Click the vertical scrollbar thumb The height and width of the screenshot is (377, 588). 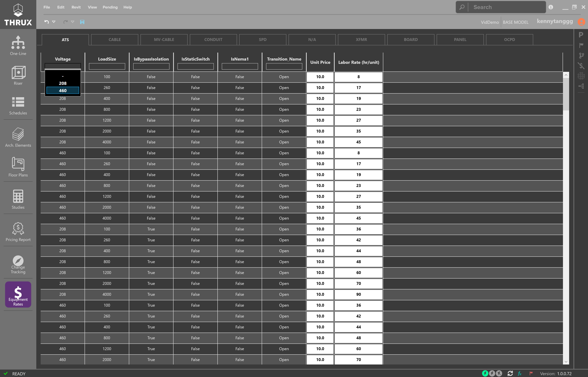pyautogui.click(x=566, y=94)
